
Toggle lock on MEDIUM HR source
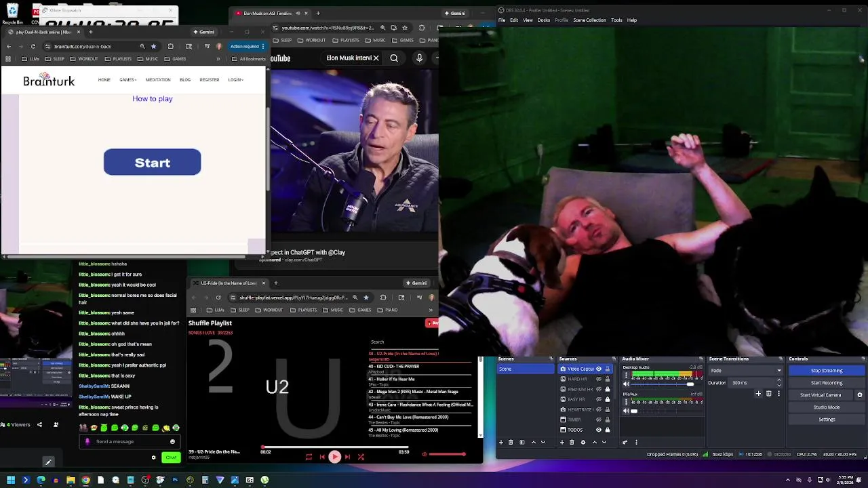coord(607,389)
